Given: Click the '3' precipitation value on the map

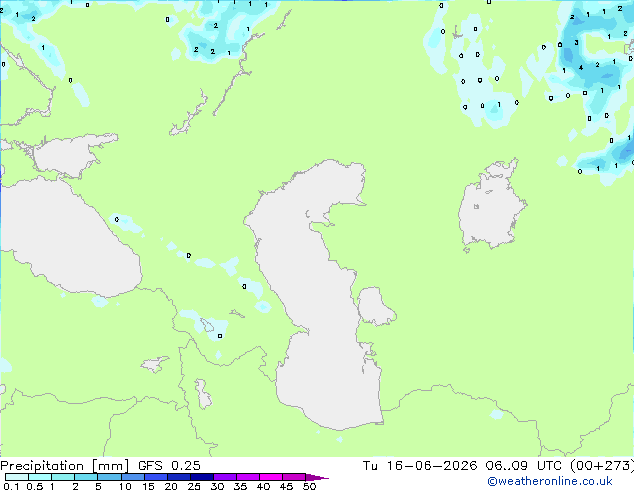Looking at the screenshot, I should [576, 42].
